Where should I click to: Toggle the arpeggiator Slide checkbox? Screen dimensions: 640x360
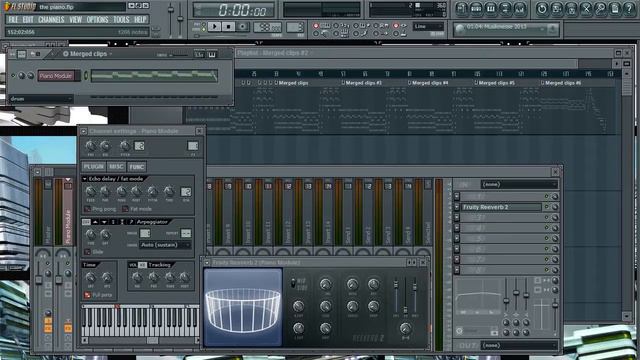[x=87, y=252]
